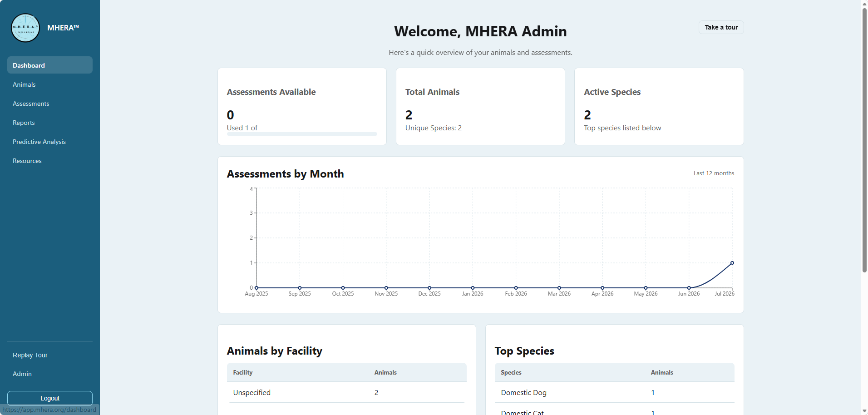Click the Logout button

point(50,398)
